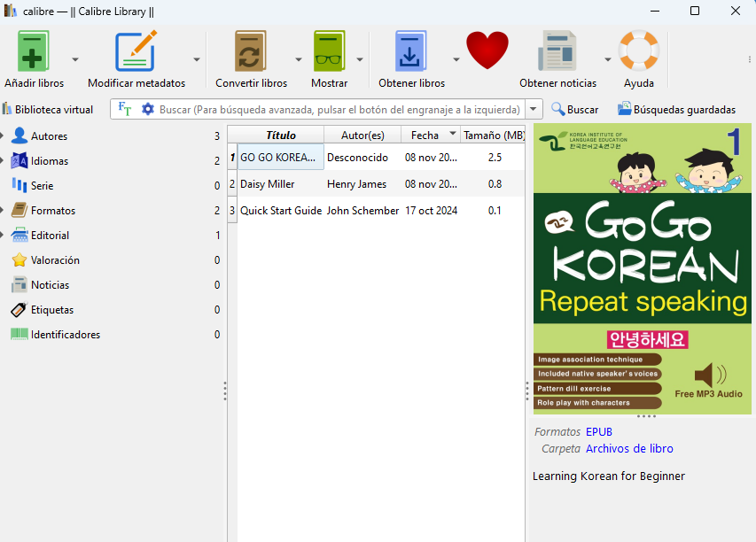Open the search history dropdown arrow
Viewport: 756px width, 542px height.
(x=534, y=109)
